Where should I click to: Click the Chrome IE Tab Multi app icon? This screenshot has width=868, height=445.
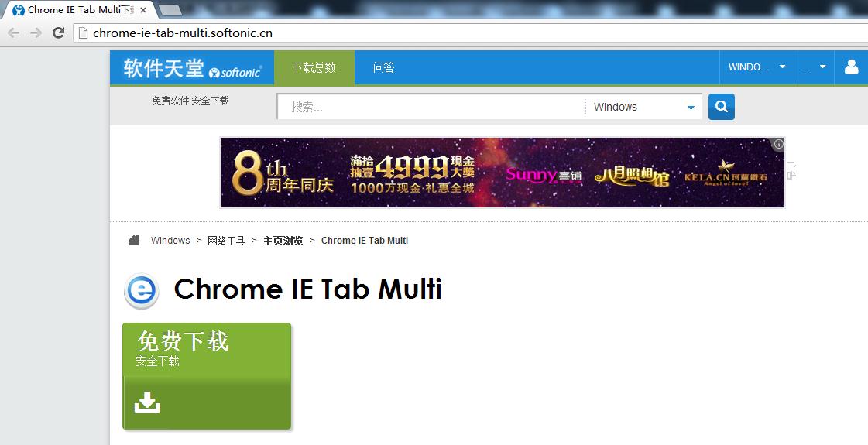[141, 290]
